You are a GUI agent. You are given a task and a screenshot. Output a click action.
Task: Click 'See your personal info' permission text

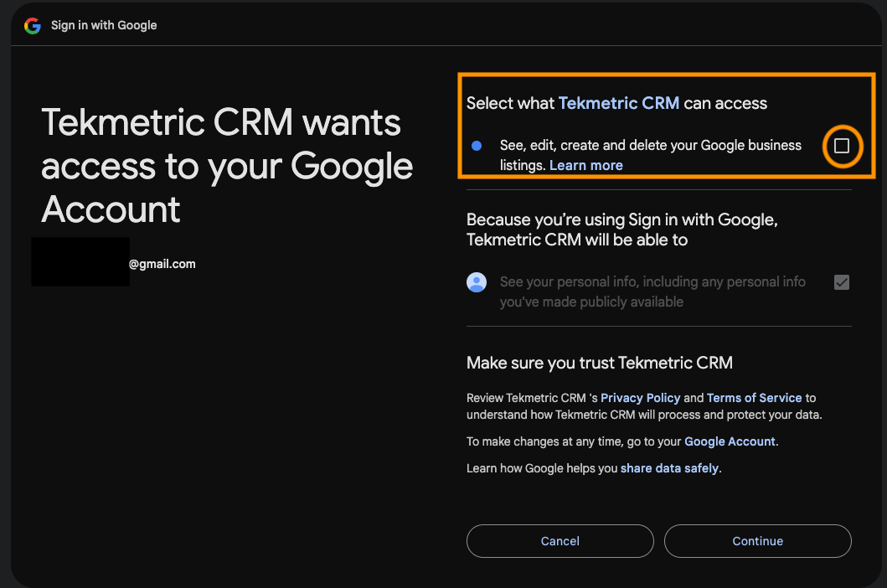(x=652, y=291)
